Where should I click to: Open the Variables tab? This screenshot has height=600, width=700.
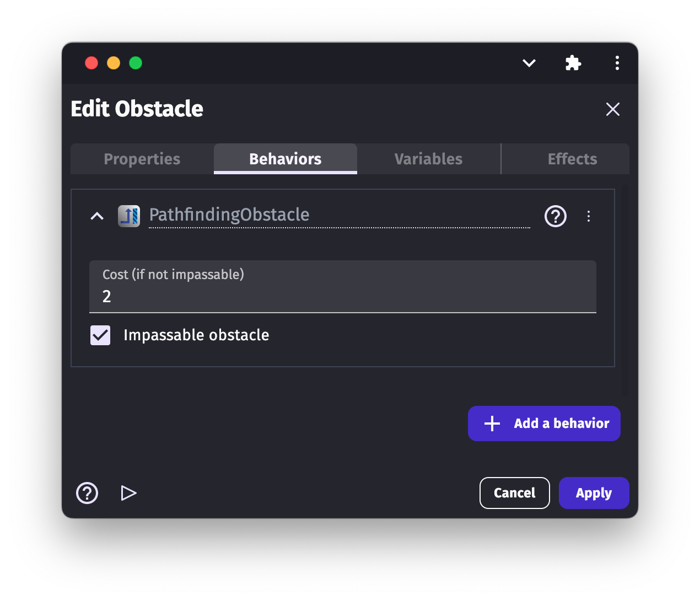(429, 159)
